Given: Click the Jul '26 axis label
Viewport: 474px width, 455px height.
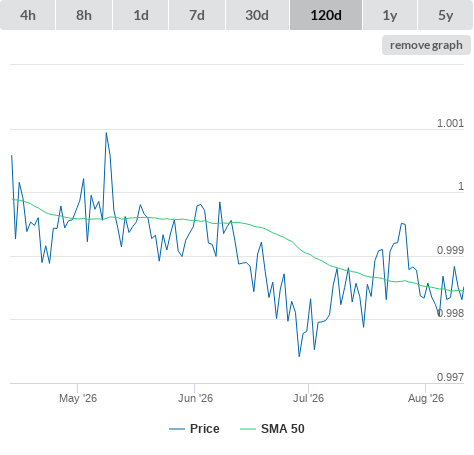Looking at the screenshot, I should [x=308, y=398].
